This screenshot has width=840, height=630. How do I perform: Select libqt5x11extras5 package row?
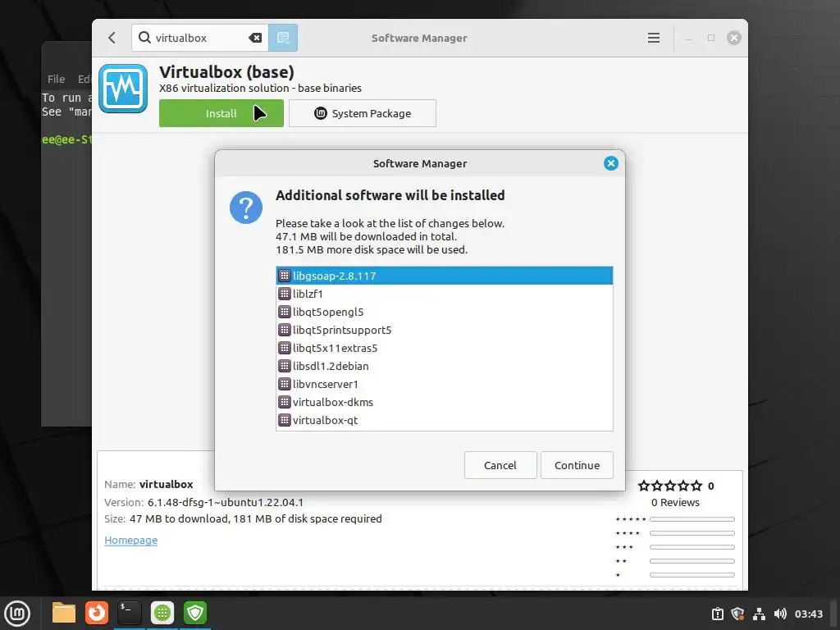pyautogui.click(x=444, y=348)
